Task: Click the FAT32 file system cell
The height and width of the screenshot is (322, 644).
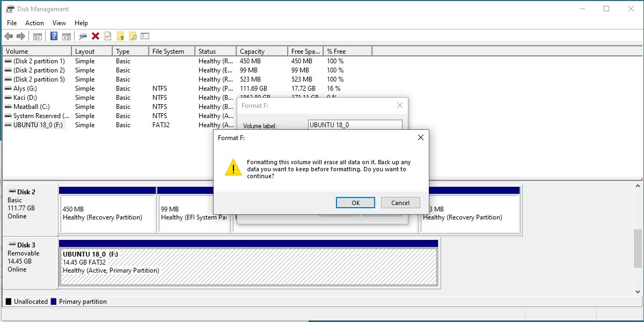Action: point(161,125)
